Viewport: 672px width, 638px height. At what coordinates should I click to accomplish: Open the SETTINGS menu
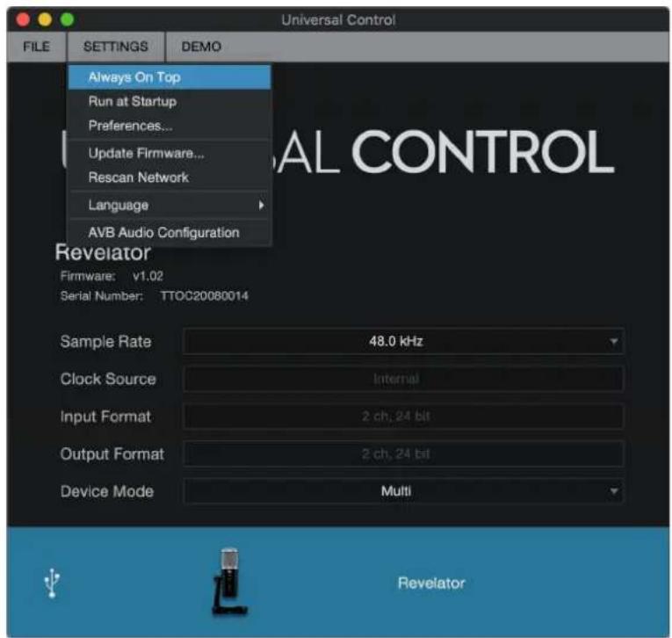pyautogui.click(x=116, y=47)
